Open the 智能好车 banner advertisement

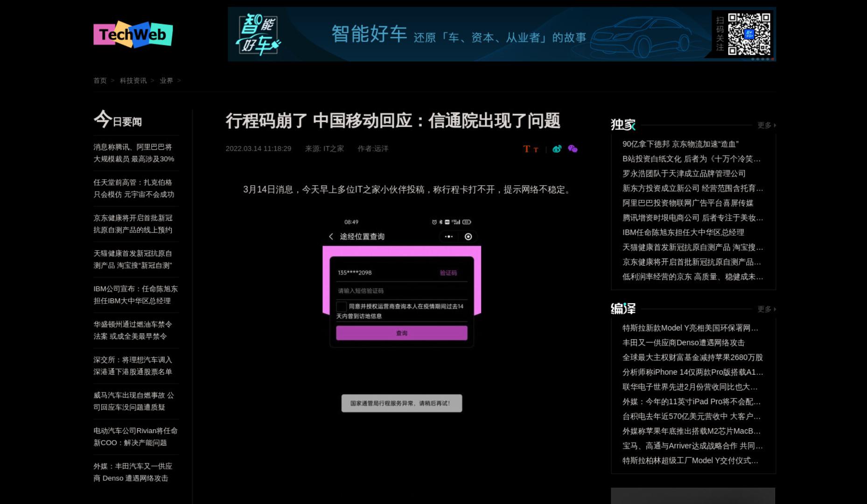click(502, 34)
